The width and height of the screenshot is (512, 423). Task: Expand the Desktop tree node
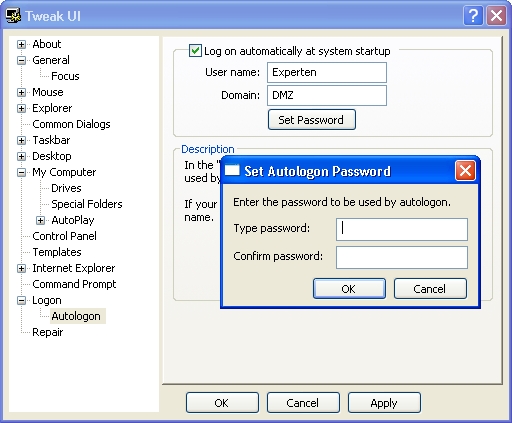point(21,156)
